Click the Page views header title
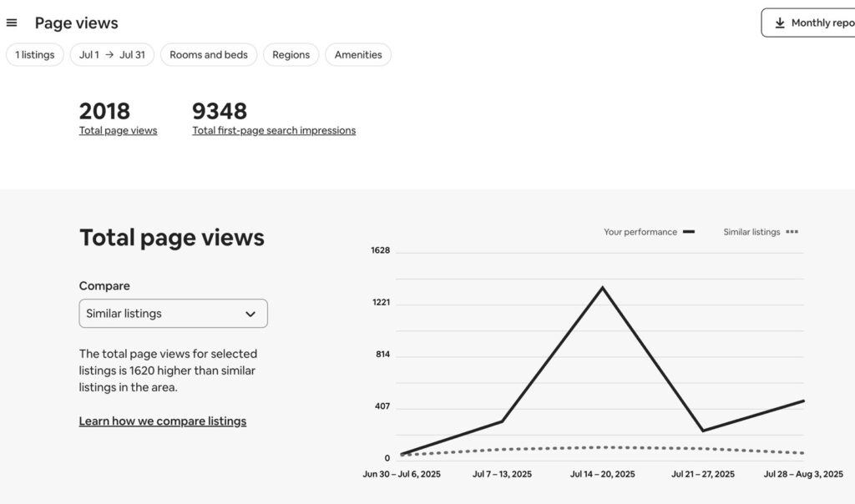 [x=77, y=23]
